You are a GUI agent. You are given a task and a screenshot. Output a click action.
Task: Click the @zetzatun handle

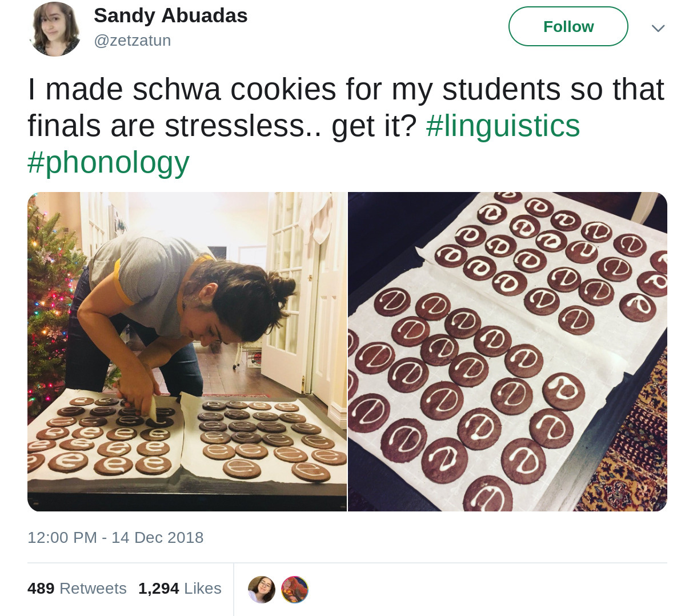(x=133, y=41)
